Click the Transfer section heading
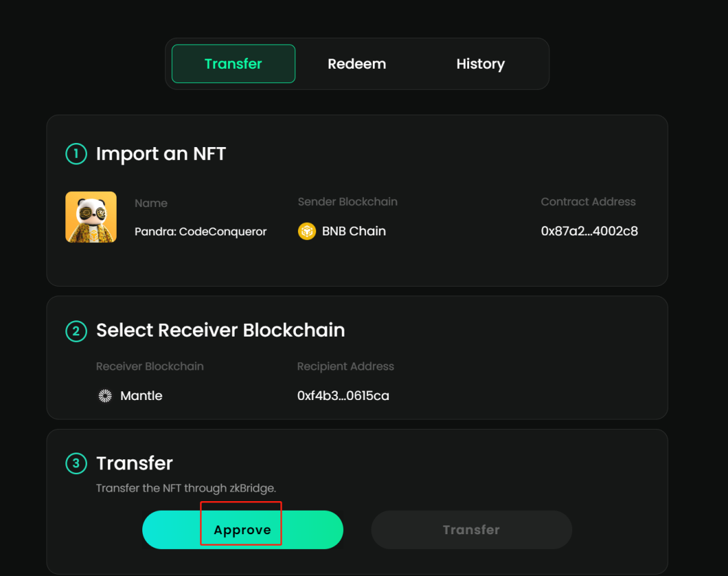 click(134, 463)
